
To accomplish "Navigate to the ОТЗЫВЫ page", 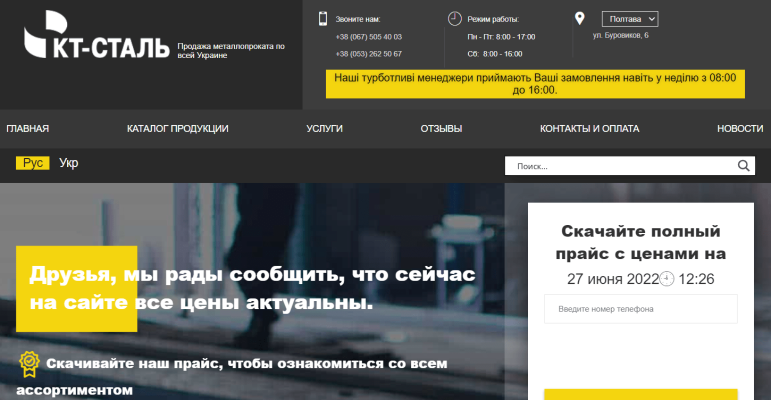I will pyautogui.click(x=441, y=129).
